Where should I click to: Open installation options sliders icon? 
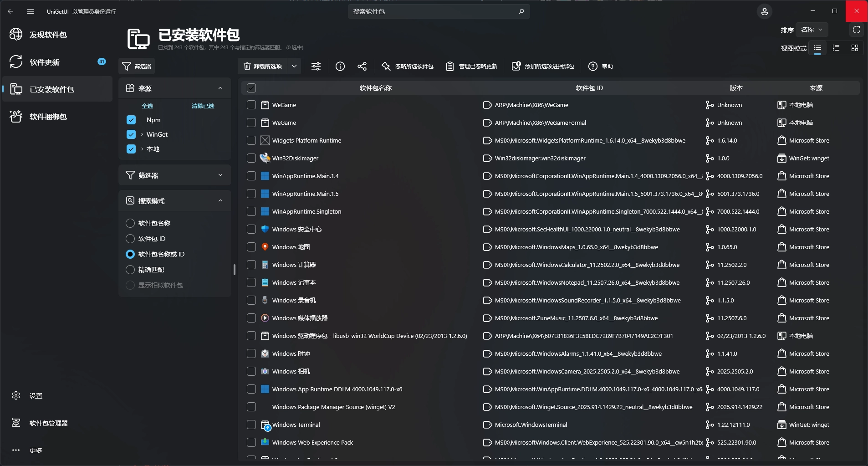[316, 67]
